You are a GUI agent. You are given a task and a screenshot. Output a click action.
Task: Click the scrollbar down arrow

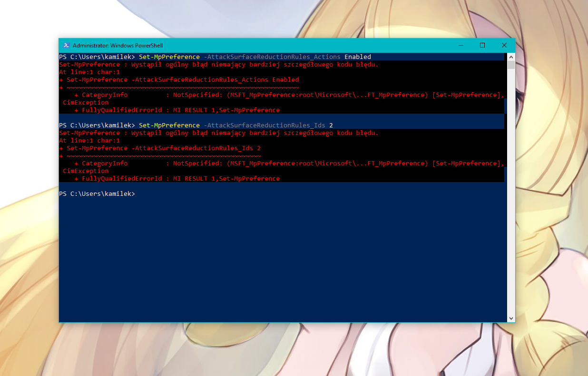[511, 318]
